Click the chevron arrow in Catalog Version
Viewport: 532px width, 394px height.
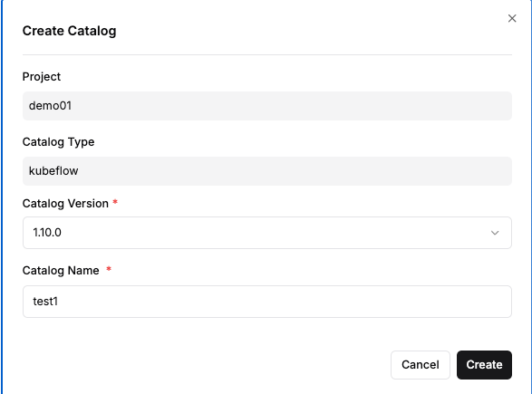[495, 233]
